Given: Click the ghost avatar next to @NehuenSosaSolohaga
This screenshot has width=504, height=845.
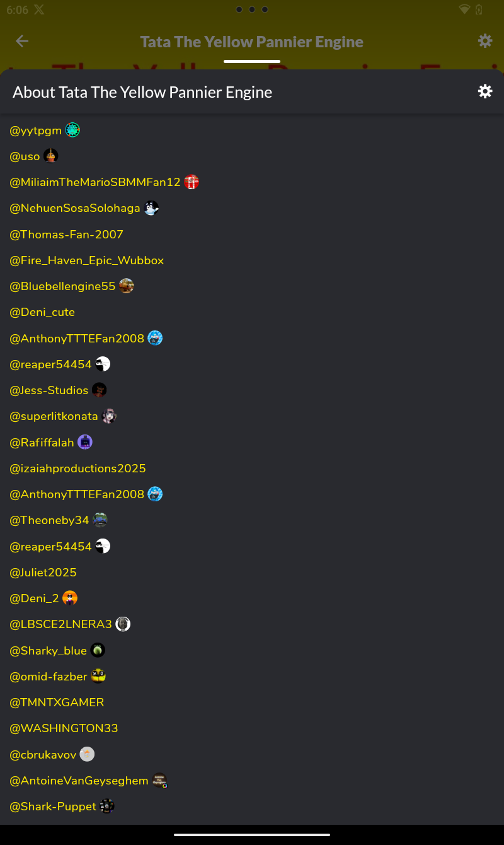Looking at the screenshot, I should coord(151,208).
